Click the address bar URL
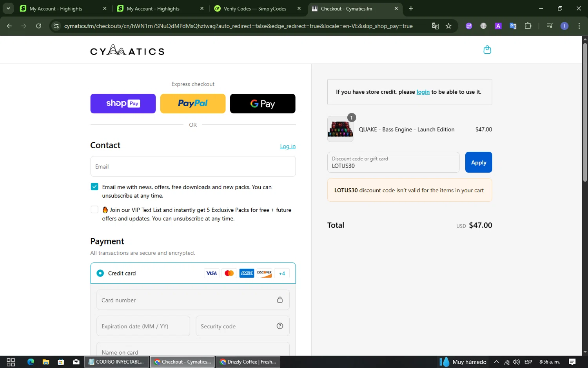The width and height of the screenshot is (588, 368). point(238,26)
